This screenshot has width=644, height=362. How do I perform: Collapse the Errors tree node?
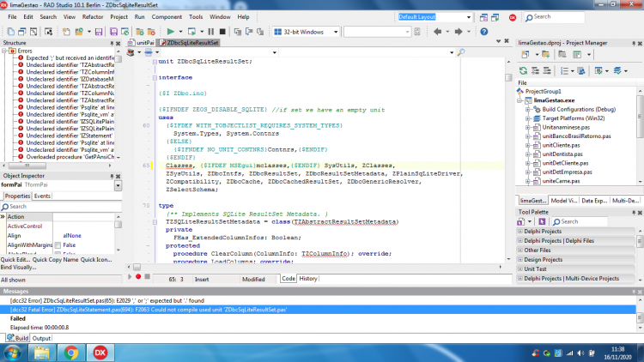(4, 51)
